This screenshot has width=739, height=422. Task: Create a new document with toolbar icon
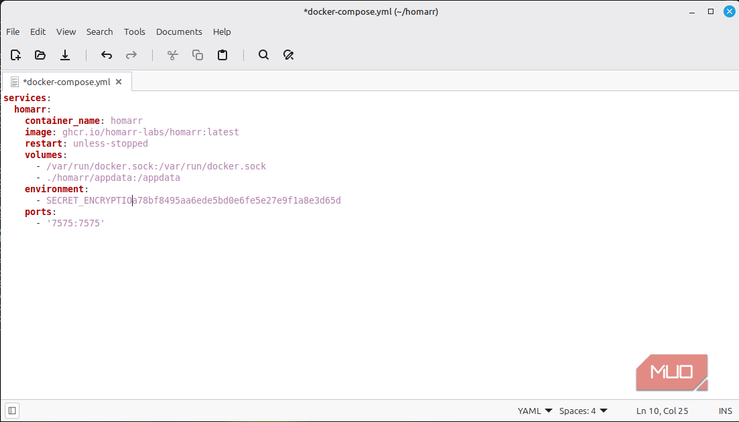coord(16,55)
